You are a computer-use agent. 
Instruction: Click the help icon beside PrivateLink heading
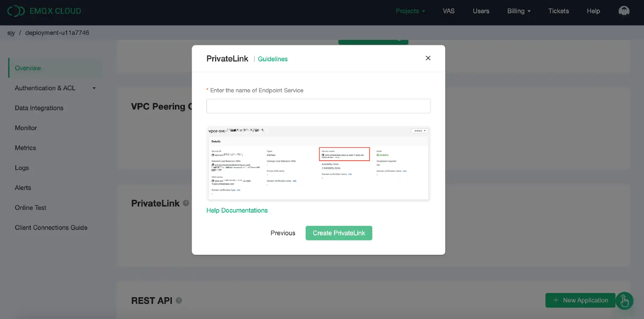click(186, 203)
